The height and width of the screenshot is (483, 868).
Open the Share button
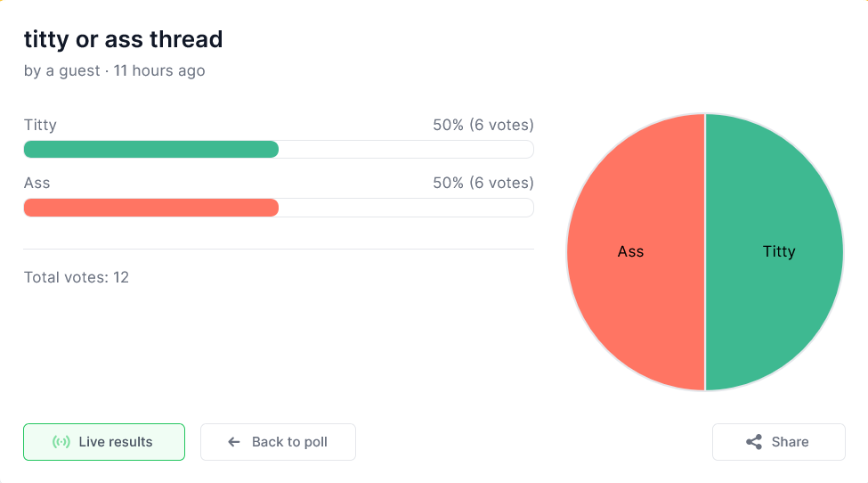[778, 442]
